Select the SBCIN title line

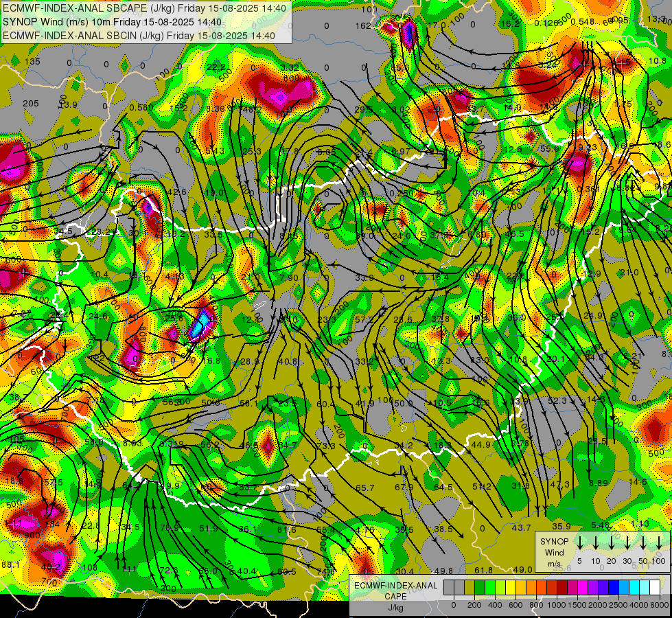(x=139, y=36)
